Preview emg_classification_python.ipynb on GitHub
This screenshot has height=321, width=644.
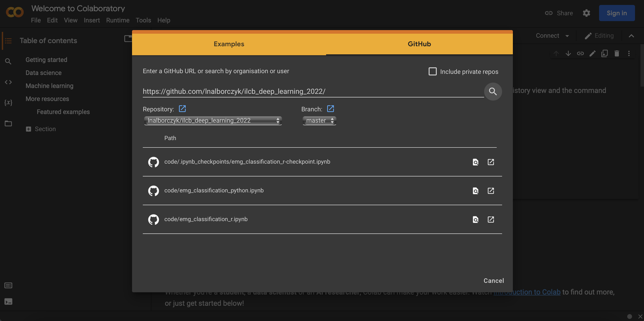[x=476, y=191]
